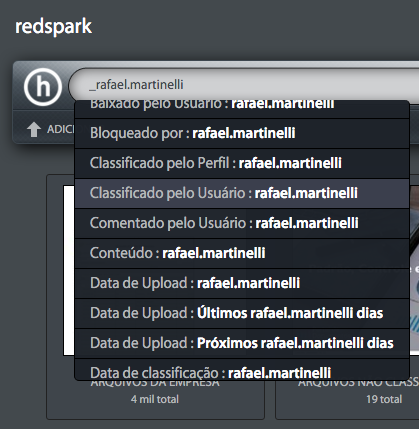Pick the Conteúdo : rafael.martinelli suggestion
This screenshot has width=419, height=429.
[242, 253]
